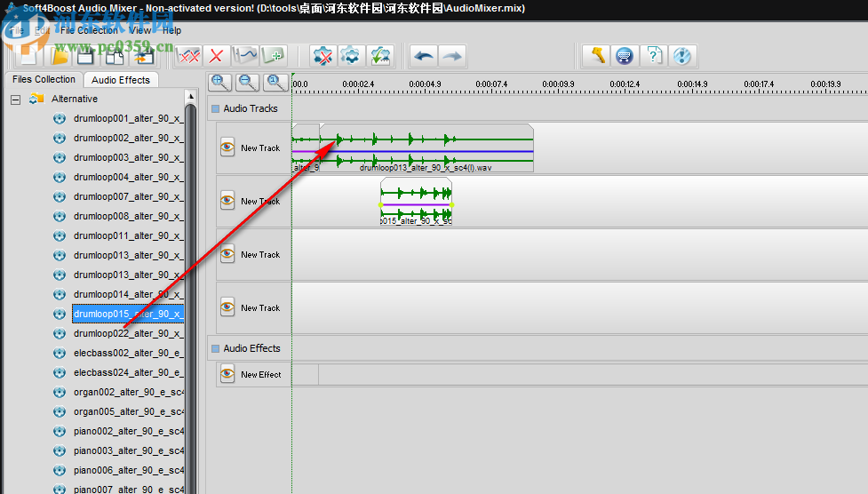
Task: Collapse the Audio Effects section square
Action: (216, 348)
